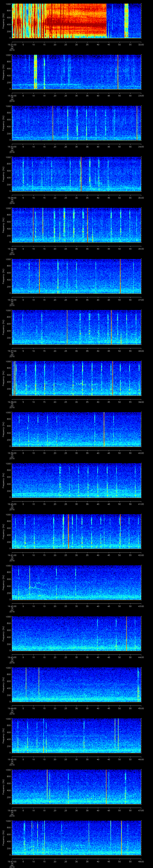Open the last spectrogram panel starting at 19:47:00

coord(76,838)
